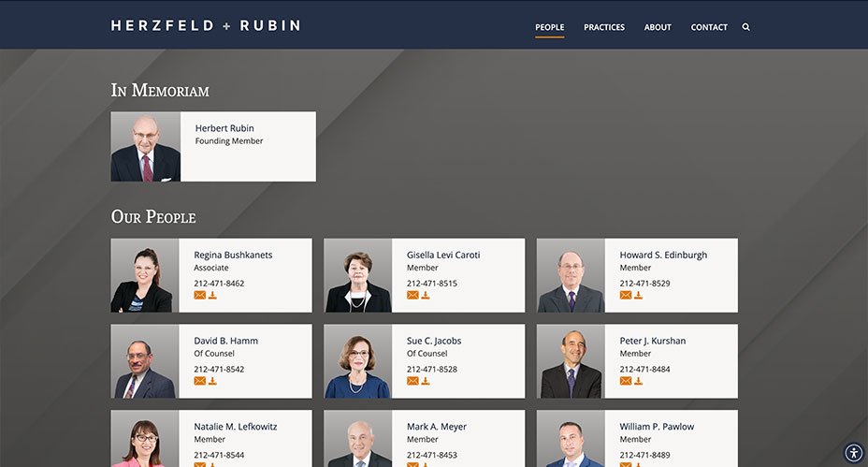Image resolution: width=868 pixels, height=467 pixels.
Task: Click 'Associate' title under Regina Bushkanets
Action: click(x=210, y=268)
